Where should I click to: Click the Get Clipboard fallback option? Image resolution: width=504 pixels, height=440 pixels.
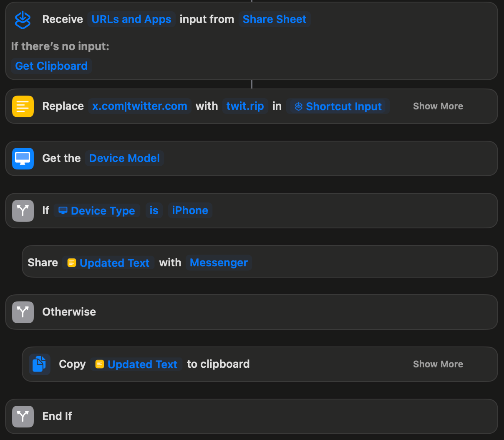tap(51, 66)
